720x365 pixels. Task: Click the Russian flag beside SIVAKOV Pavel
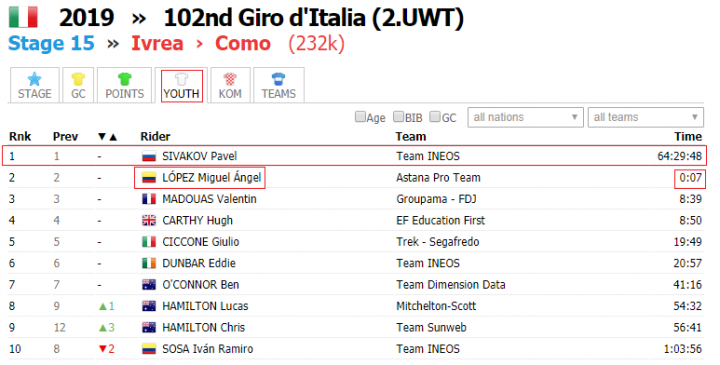point(149,157)
